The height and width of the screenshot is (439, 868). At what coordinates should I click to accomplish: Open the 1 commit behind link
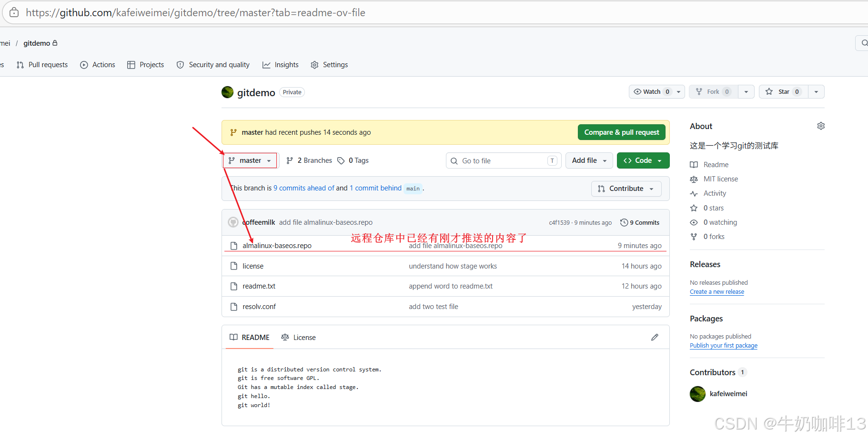pyautogui.click(x=375, y=188)
